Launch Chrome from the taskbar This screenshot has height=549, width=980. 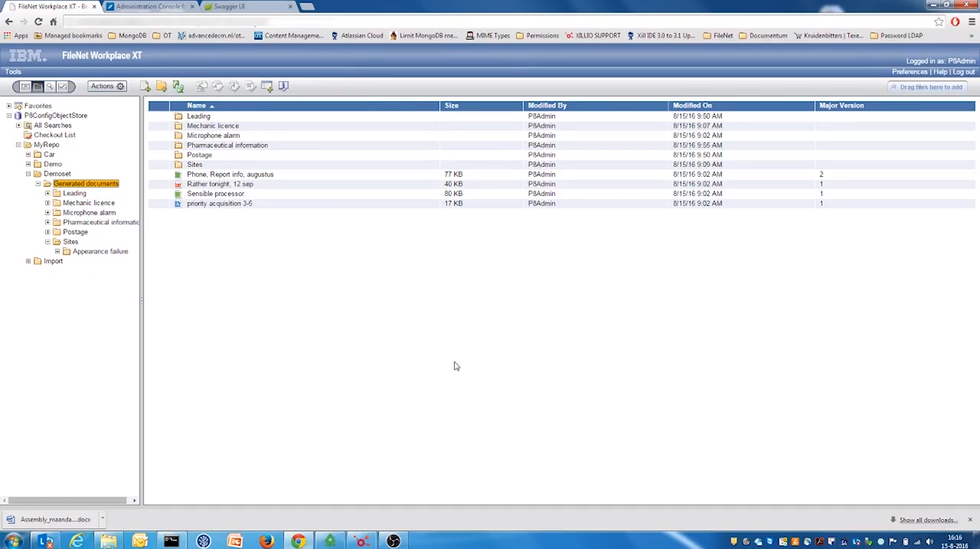click(298, 542)
